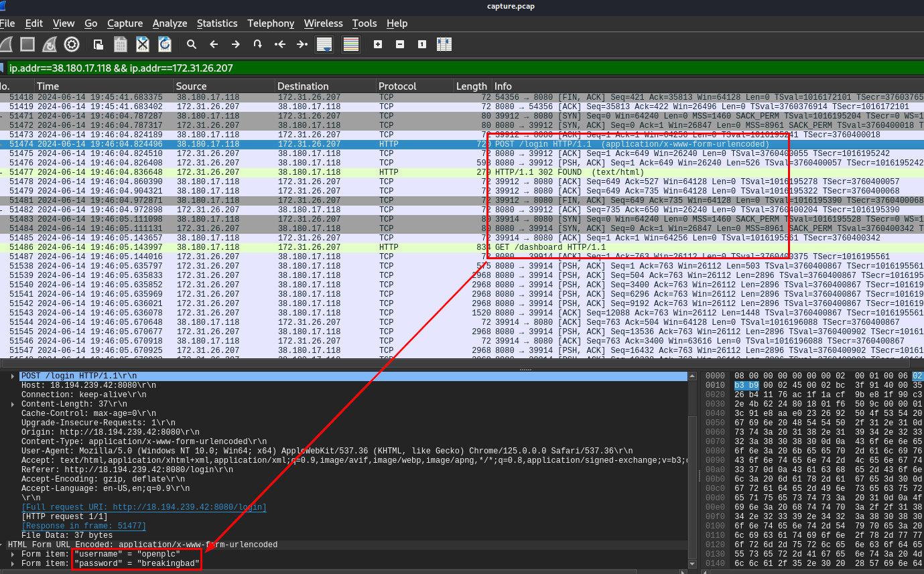This screenshot has height=574, width=924.
Task: Click the Find packet magnifier icon
Action: (x=192, y=44)
